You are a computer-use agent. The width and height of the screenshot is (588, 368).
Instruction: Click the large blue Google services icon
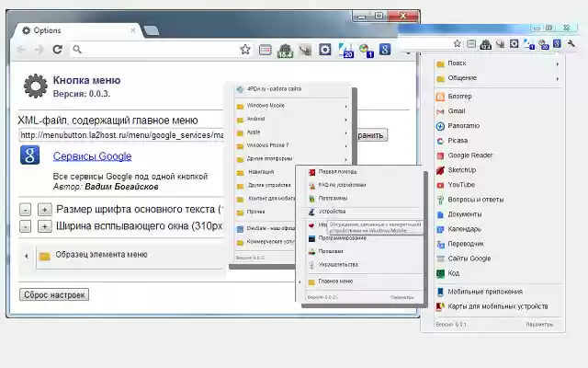tap(30, 155)
